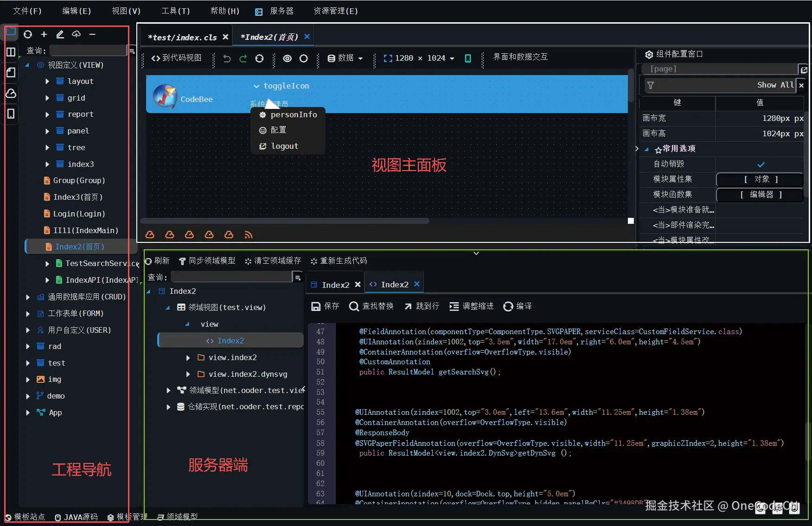The width and height of the screenshot is (812, 526).
Task: Click the canvas horizontal scrollbar
Action: (x=285, y=221)
